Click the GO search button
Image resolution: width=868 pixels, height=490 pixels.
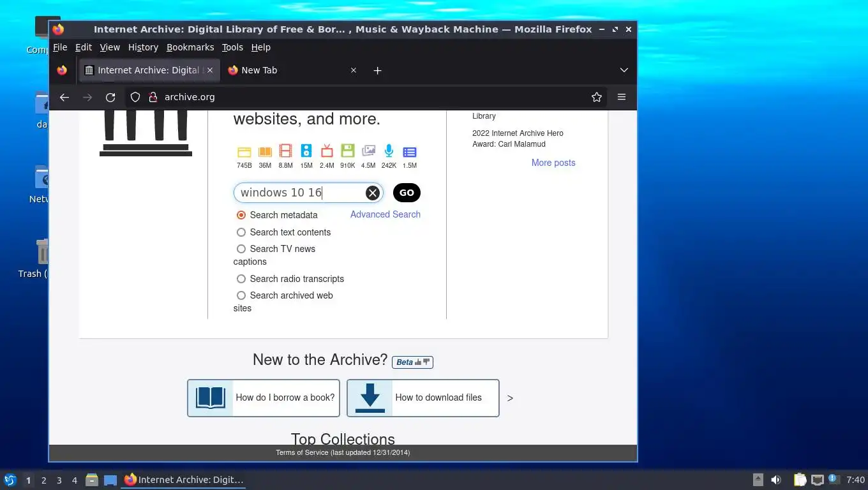click(x=407, y=193)
